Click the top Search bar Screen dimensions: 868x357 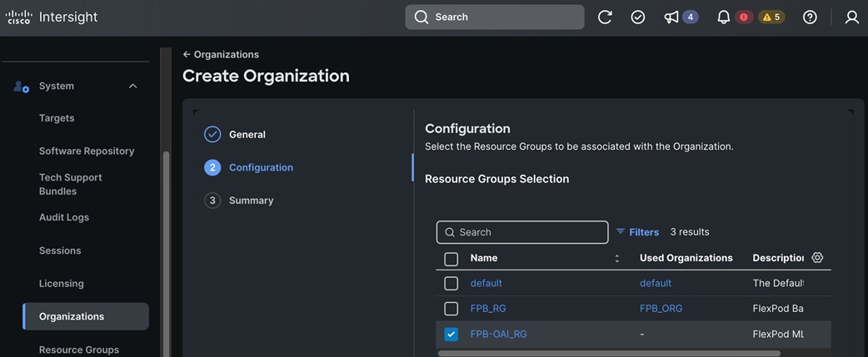click(x=494, y=17)
